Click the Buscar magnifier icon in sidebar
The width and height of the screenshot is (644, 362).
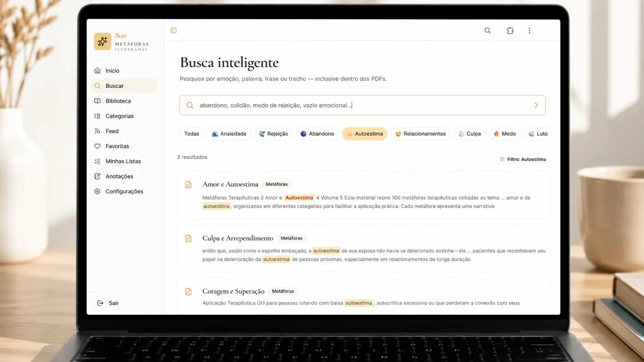click(x=97, y=86)
